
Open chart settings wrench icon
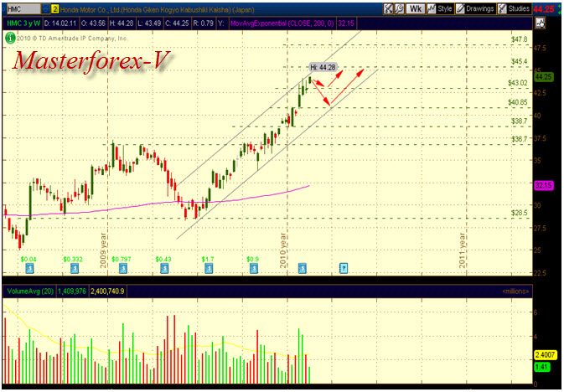pyautogui.click(x=400, y=8)
